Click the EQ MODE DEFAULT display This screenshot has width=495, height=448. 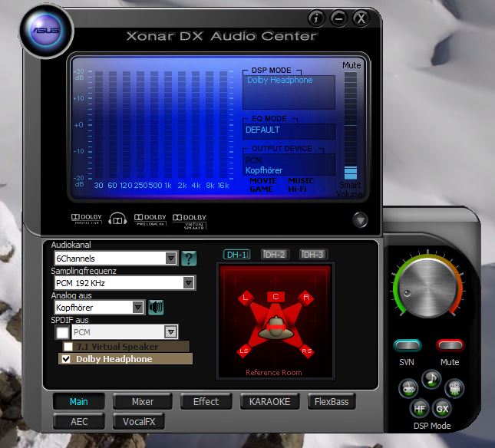tap(289, 130)
